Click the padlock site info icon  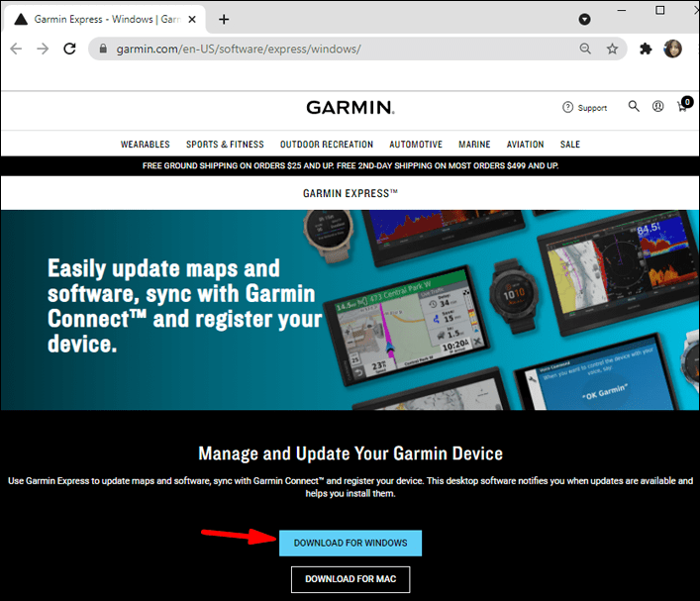click(103, 49)
